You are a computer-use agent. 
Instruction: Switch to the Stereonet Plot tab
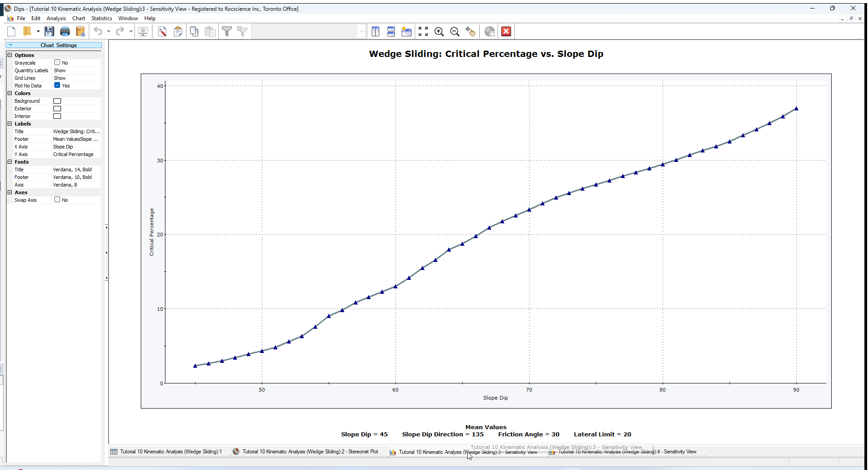tap(309, 452)
